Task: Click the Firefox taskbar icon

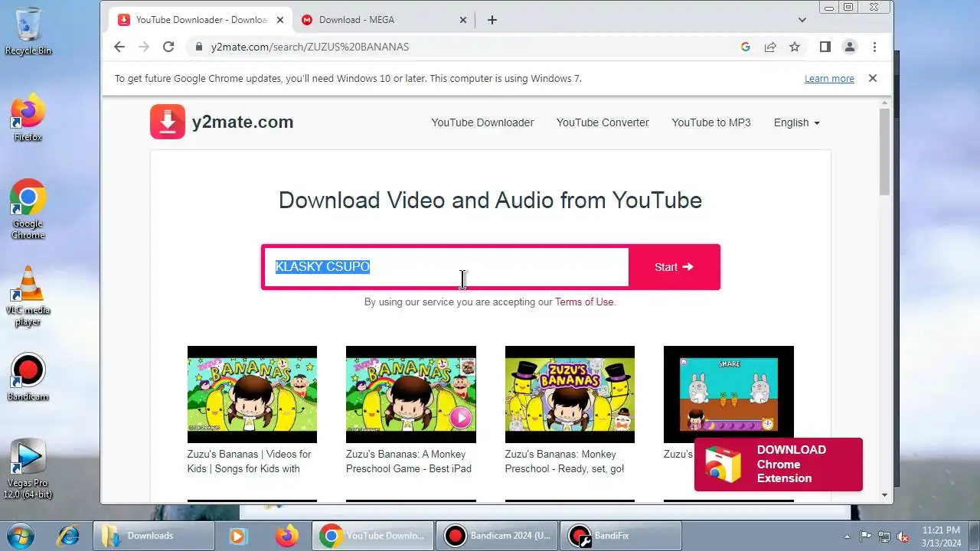Action: pos(287,536)
